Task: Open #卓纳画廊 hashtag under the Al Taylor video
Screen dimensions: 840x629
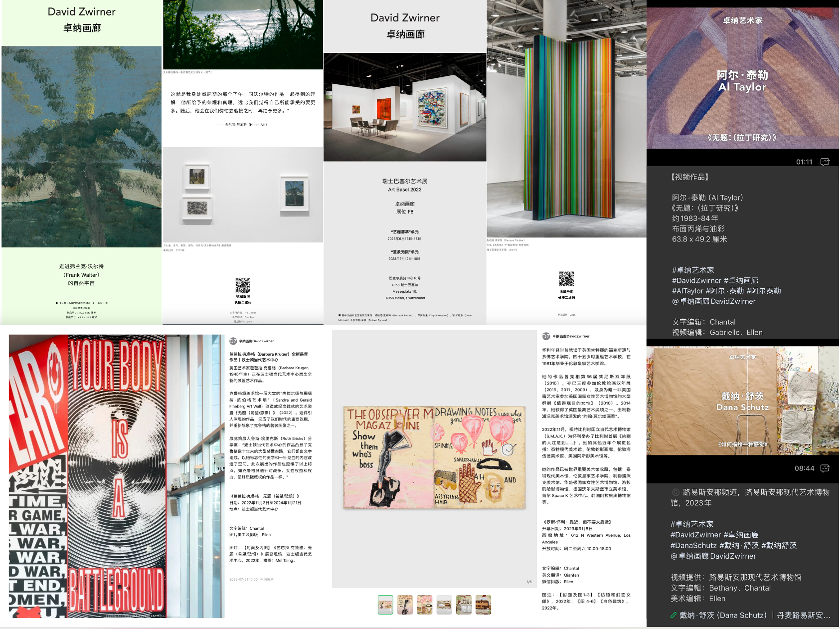Action: pos(741,281)
